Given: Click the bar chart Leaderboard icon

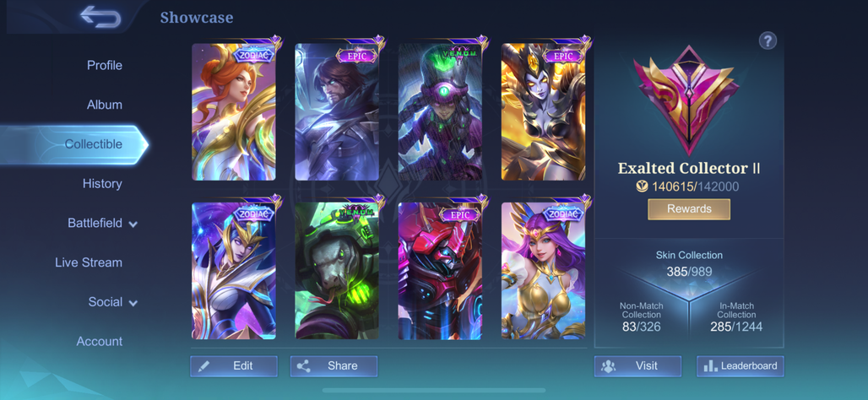Looking at the screenshot, I should click(710, 365).
